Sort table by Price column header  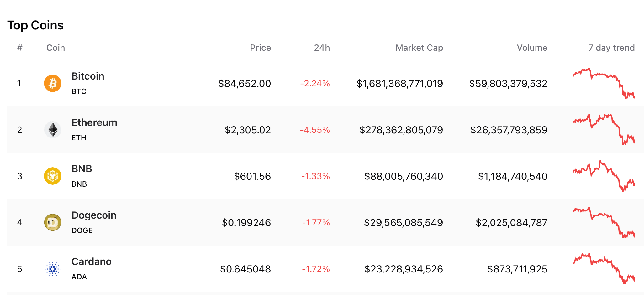tap(260, 48)
